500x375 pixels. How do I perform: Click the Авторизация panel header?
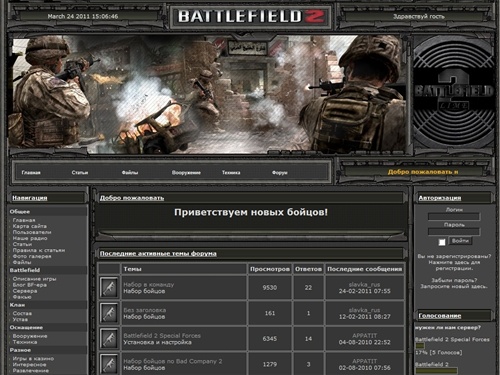(440, 198)
